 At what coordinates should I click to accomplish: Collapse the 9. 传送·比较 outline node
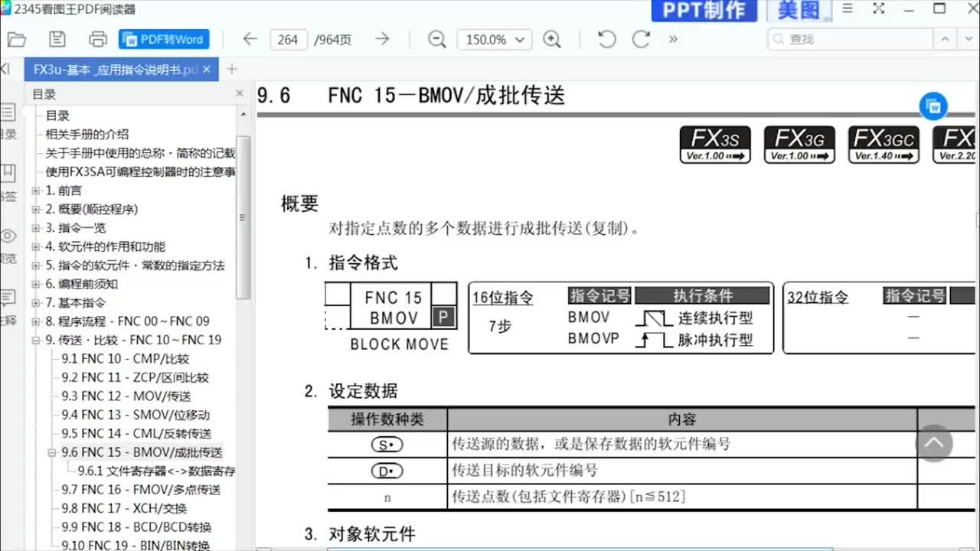click(x=36, y=340)
